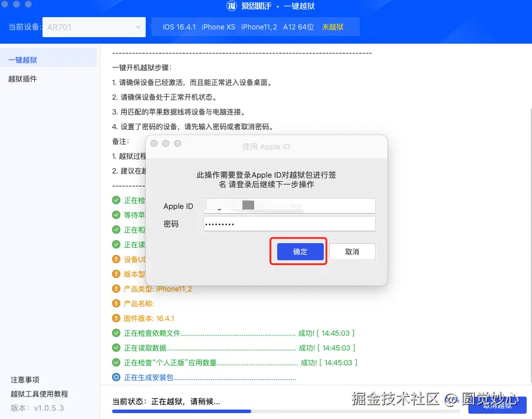532x419 pixels.
Task: Click the 取消 button in Apple ID dialog
Action: (x=352, y=251)
